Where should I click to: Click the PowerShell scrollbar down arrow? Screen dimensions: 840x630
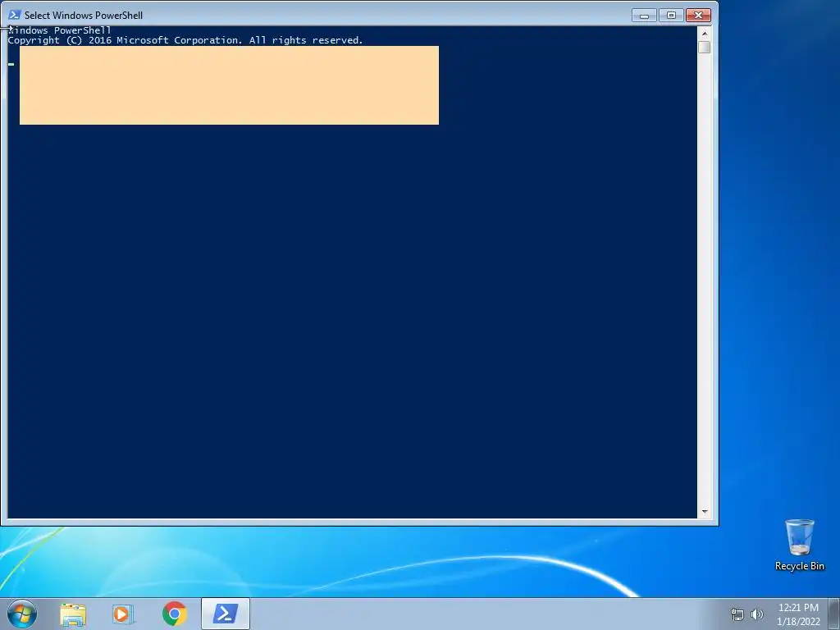pyautogui.click(x=705, y=512)
